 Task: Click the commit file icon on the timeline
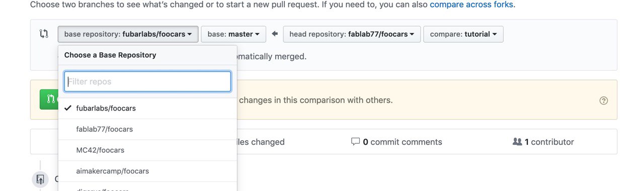click(x=40, y=179)
